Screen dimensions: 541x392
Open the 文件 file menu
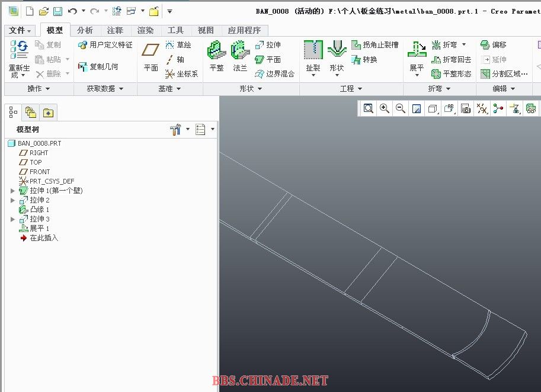click(x=20, y=30)
